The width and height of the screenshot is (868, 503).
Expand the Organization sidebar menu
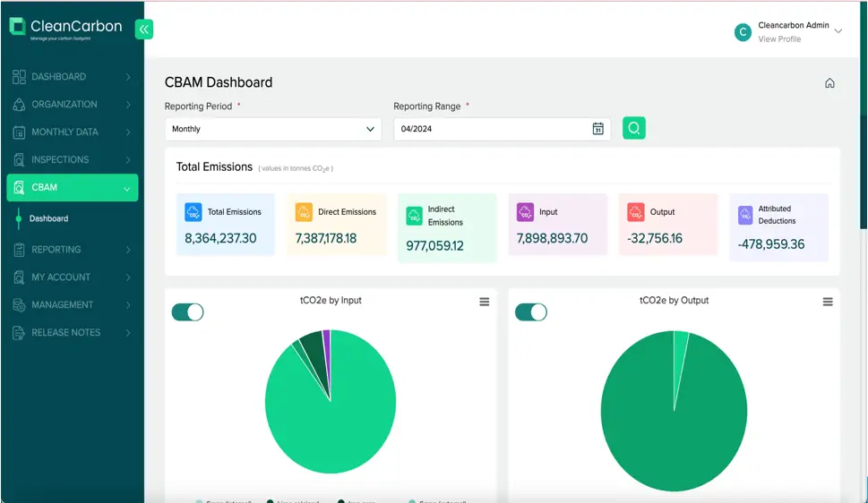tap(72, 105)
